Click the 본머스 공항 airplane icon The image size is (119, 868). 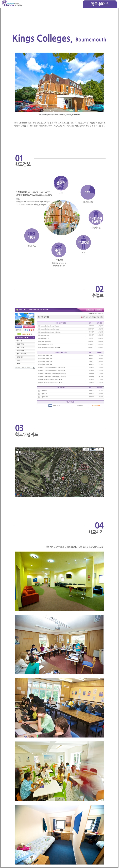[x=59, y=250]
